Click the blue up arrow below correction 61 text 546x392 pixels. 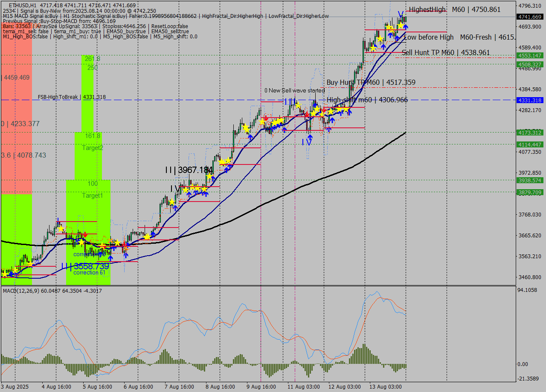pyautogui.click(x=110, y=258)
